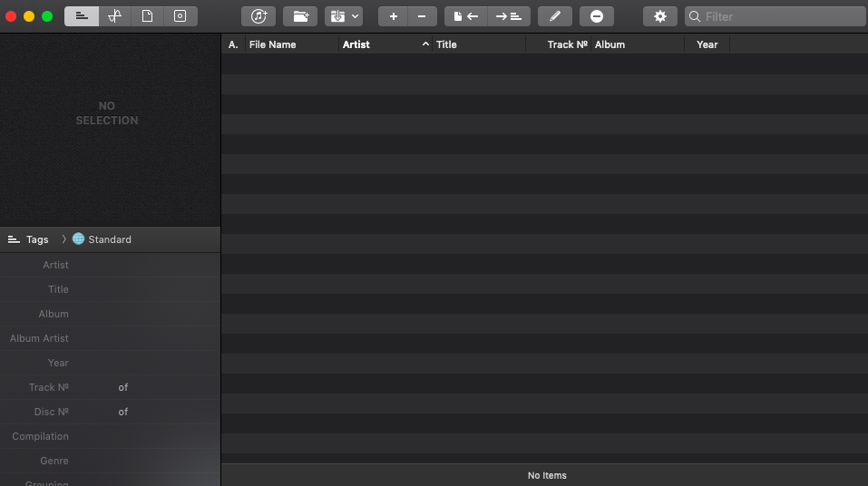Click the add folder toolbar icon
868x486 pixels.
tap(300, 16)
